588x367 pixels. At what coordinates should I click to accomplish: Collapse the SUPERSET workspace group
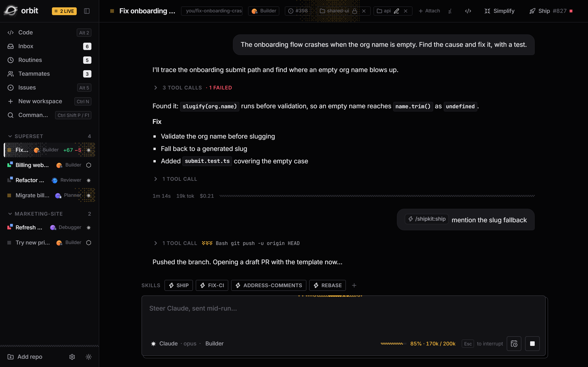[10, 136]
